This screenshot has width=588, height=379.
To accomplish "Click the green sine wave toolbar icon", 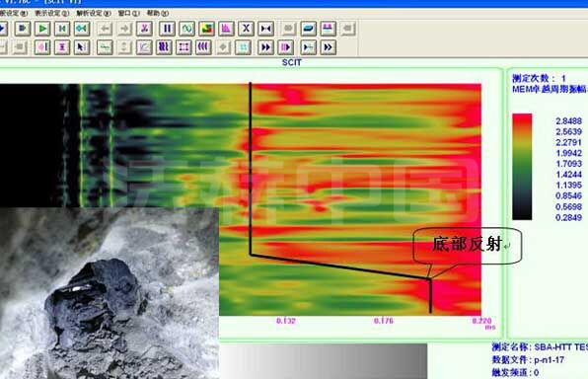I will [x=186, y=29].
